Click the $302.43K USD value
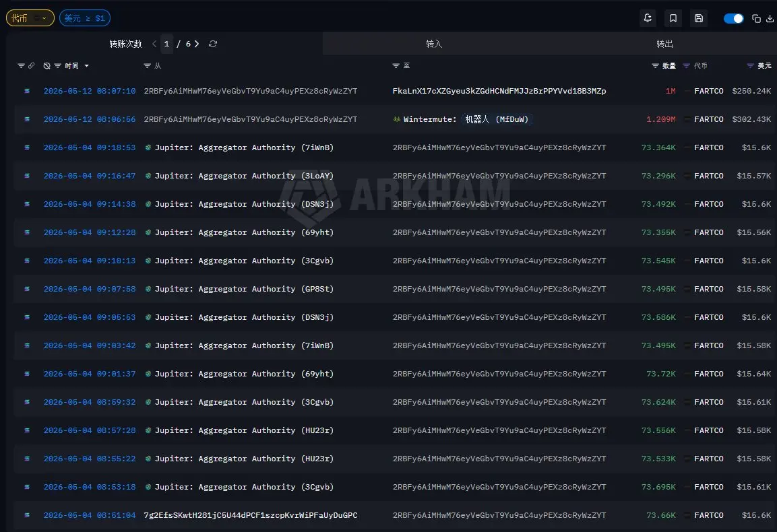This screenshot has width=777, height=532. (x=751, y=119)
